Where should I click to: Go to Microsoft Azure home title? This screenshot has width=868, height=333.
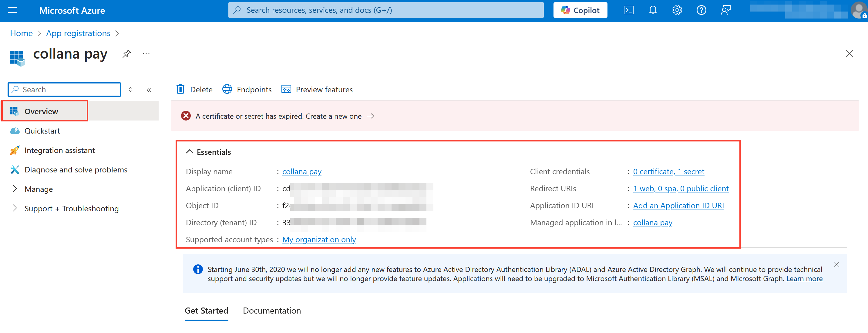pos(72,10)
